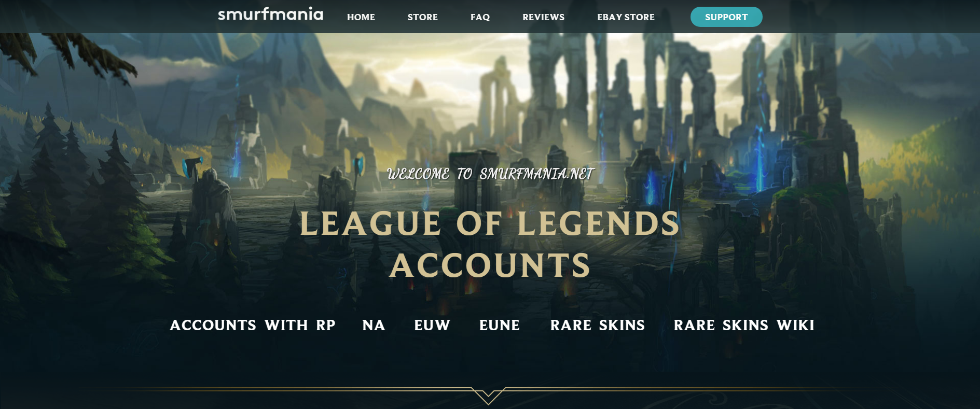Go to the HOME page
Screen dimensions: 980x409
pyautogui.click(x=361, y=17)
